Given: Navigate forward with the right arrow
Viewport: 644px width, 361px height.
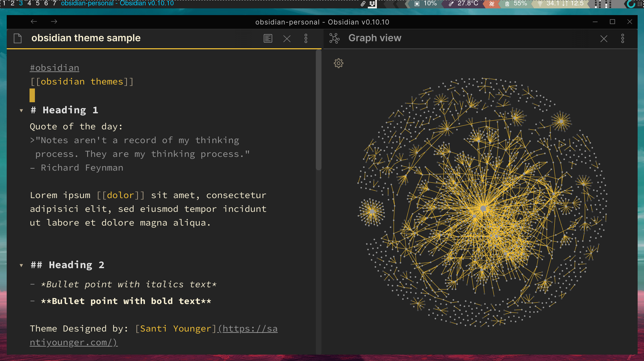Looking at the screenshot, I should pyautogui.click(x=54, y=22).
